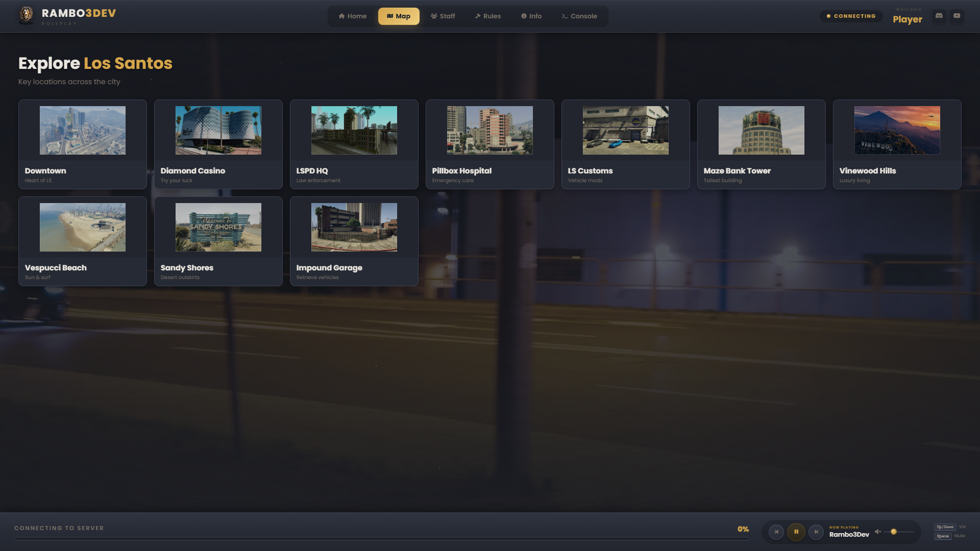Viewport: 980px width, 551px height.
Task: Skip to the next music track
Action: click(816, 532)
